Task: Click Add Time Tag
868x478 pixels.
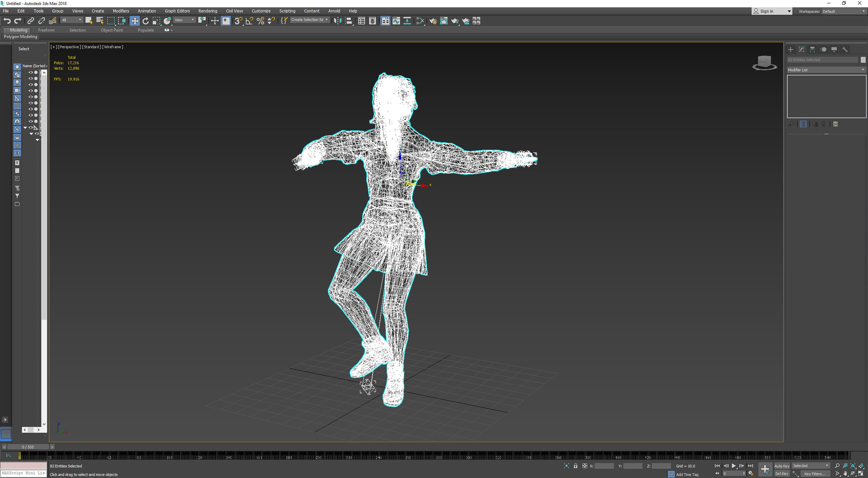Action: click(687, 474)
